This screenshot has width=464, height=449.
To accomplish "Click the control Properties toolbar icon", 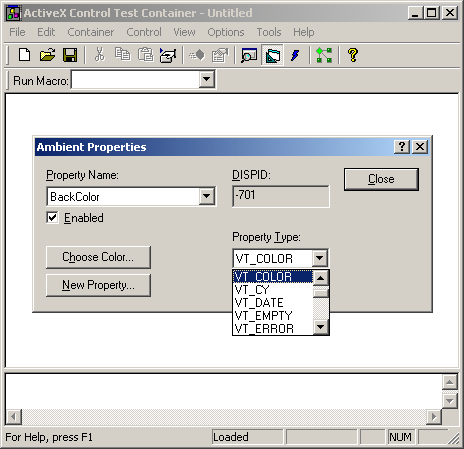I will coord(220,55).
